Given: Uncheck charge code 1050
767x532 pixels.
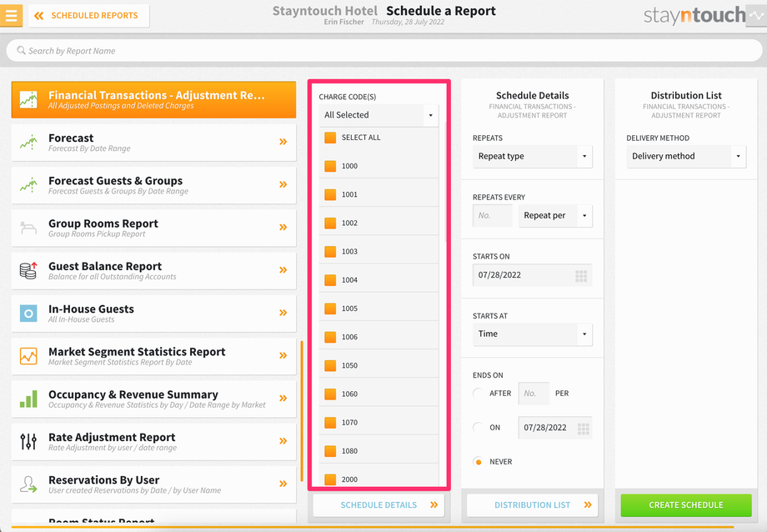Looking at the screenshot, I should [x=330, y=365].
